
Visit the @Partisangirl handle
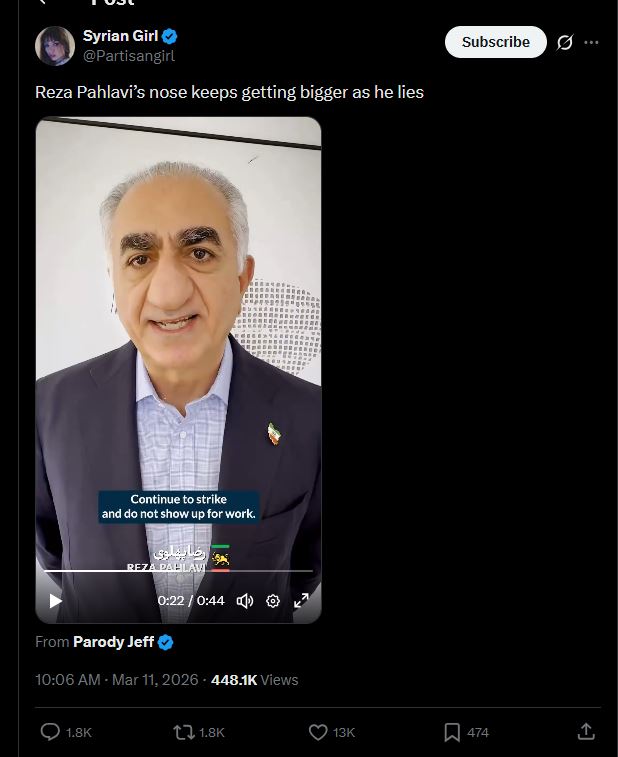pos(129,56)
